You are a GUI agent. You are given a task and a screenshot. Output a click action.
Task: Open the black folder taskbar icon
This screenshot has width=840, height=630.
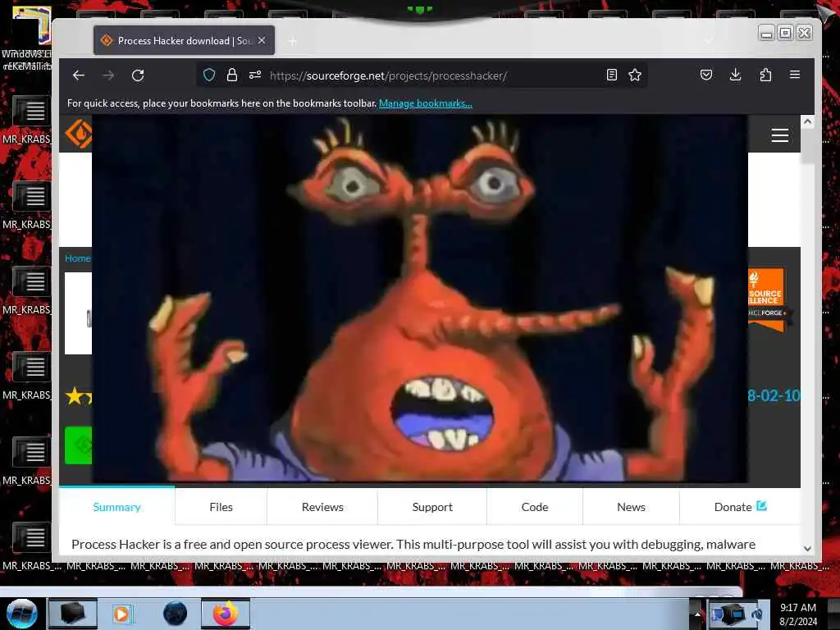(x=73, y=614)
